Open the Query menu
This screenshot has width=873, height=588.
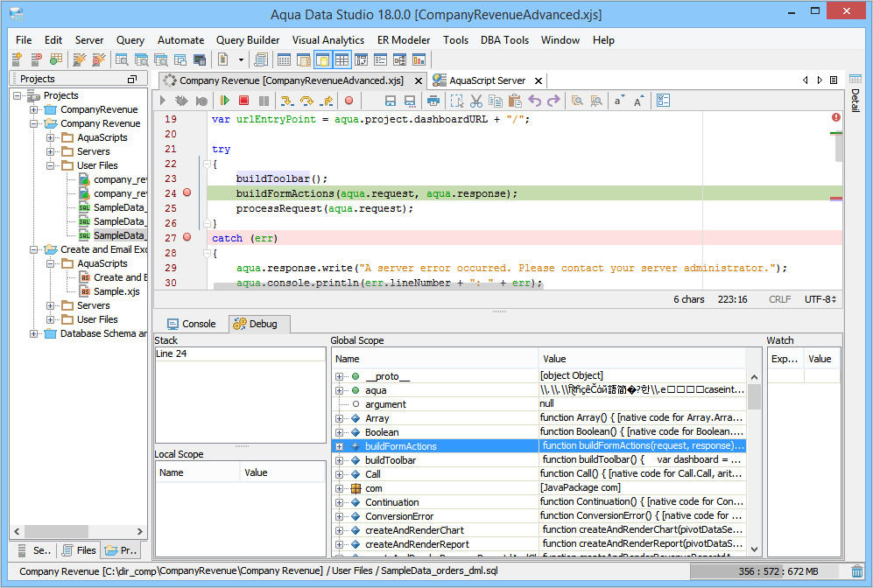pos(130,40)
